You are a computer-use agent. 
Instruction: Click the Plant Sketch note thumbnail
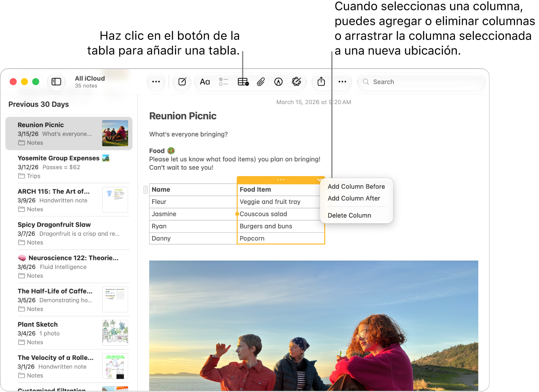pyautogui.click(x=115, y=332)
